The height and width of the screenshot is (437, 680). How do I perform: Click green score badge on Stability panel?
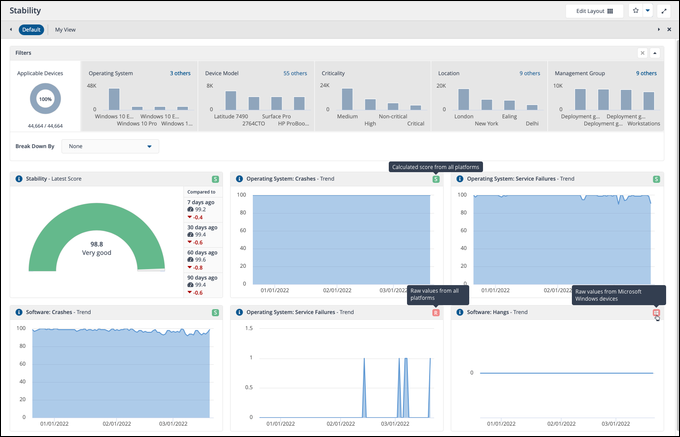tap(214, 179)
